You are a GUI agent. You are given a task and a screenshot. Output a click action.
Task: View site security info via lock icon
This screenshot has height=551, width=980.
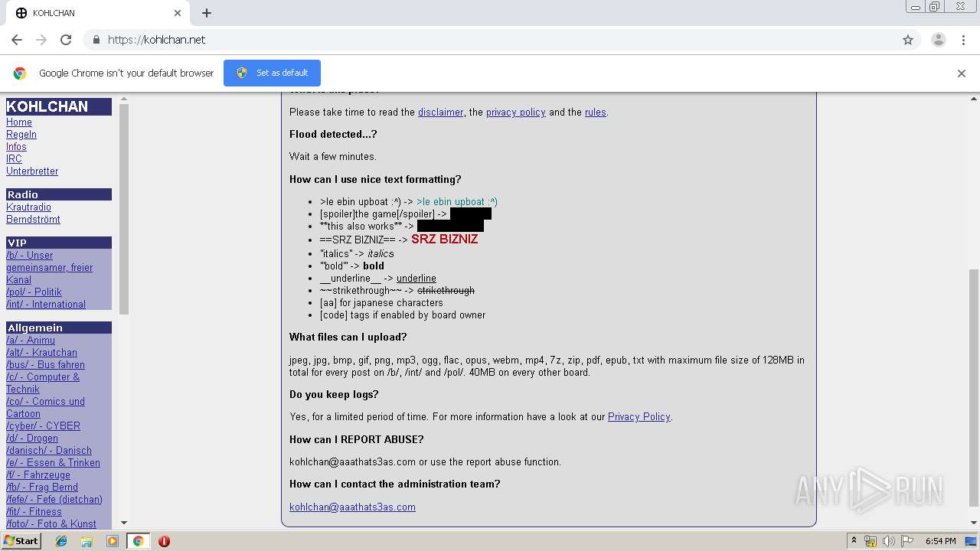point(96,40)
